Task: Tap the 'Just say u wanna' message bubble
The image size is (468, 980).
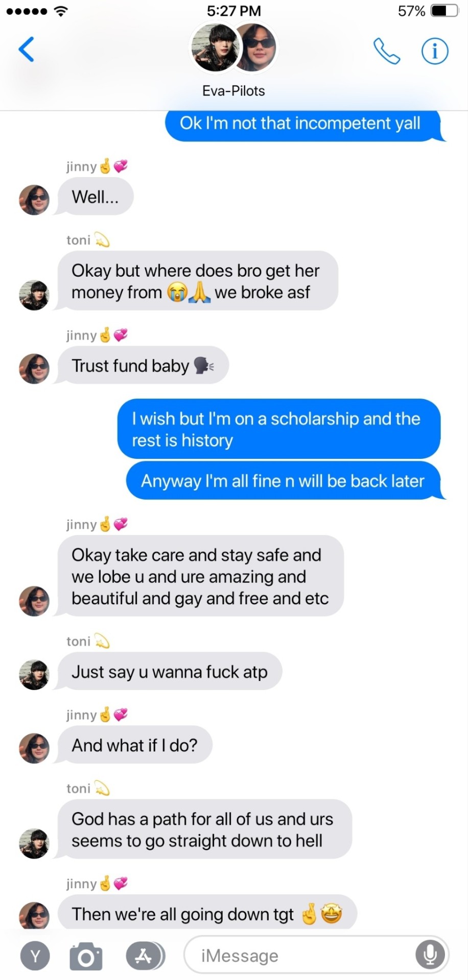Action: coord(170,672)
